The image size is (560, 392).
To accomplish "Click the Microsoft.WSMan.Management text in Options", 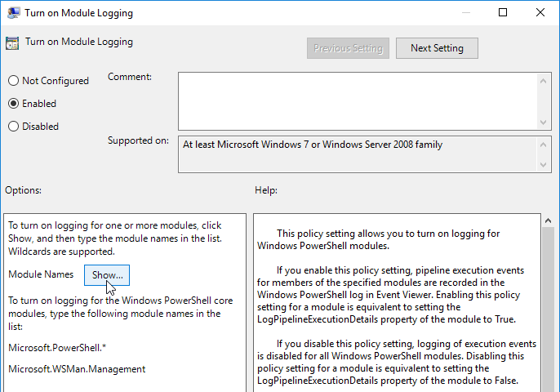I will [77, 369].
